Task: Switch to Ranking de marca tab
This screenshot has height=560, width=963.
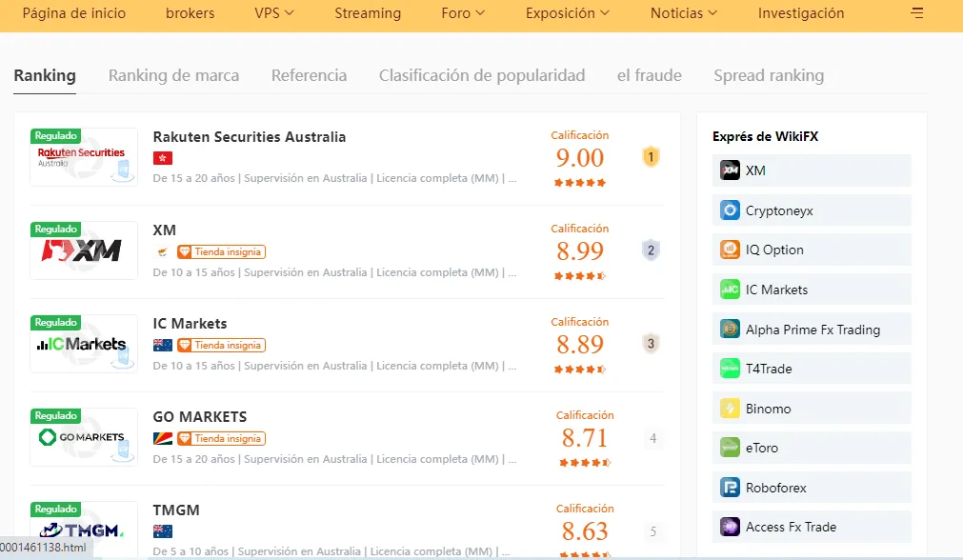Action: [173, 75]
